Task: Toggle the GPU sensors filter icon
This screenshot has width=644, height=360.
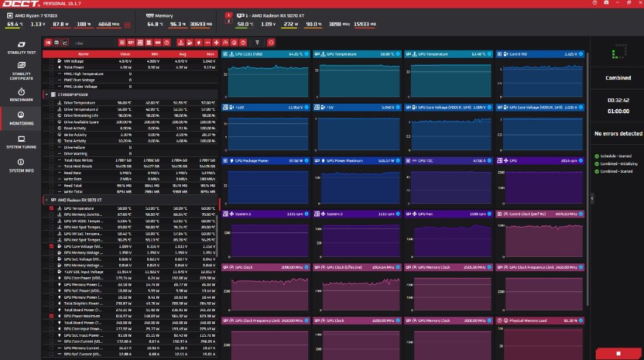Action: 131,43
